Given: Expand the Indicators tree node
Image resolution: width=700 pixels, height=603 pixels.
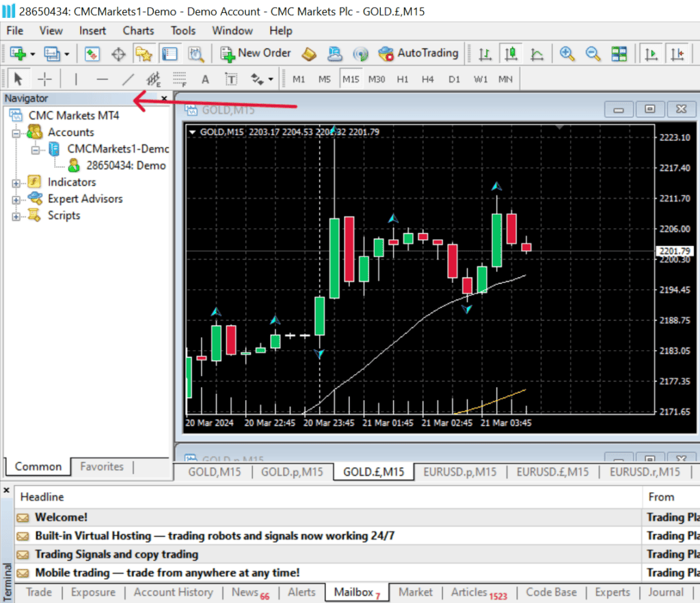Looking at the screenshot, I should [16, 183].
